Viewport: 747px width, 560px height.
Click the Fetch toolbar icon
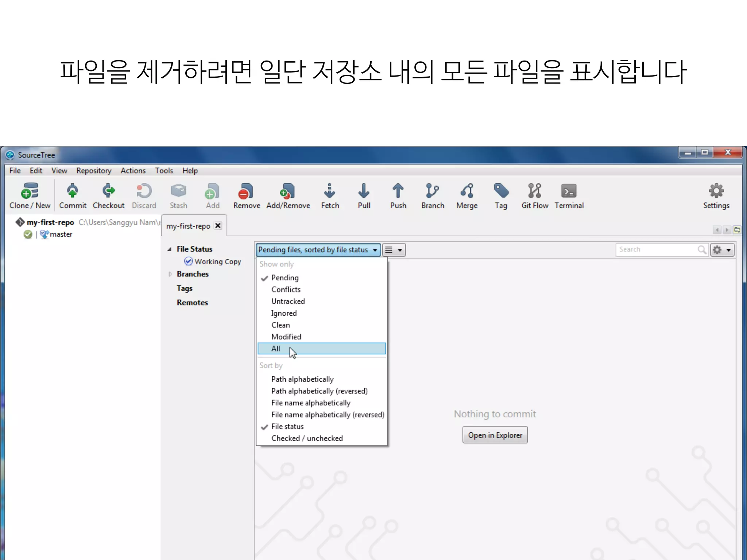click(330, 196)
